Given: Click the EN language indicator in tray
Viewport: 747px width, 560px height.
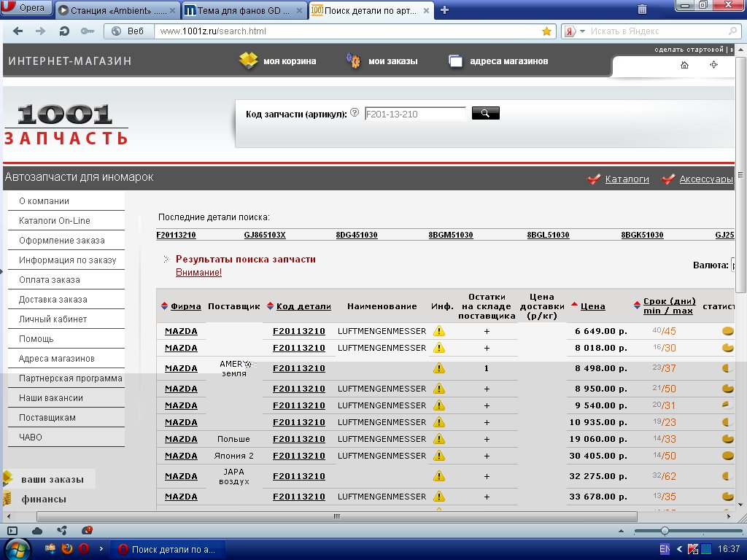Looking at the screenshot, I should click(x=665, y=549).
